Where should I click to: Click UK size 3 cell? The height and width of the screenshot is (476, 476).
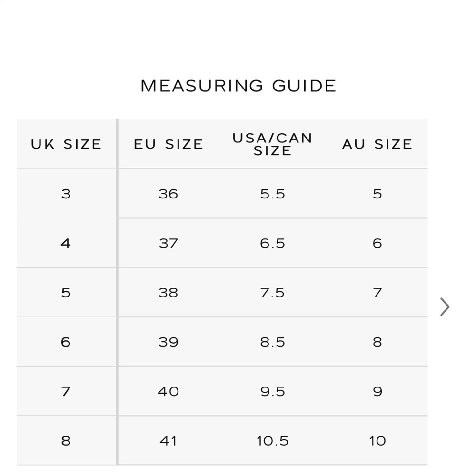[x=66, y=194]
